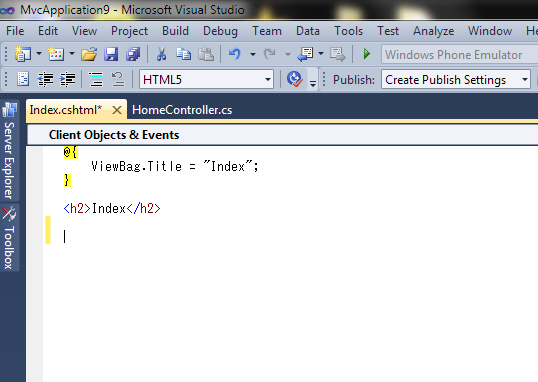The image size is (538, 382).
Task: Switch to the HomeController.cs tab
Action: coord(182,110)
